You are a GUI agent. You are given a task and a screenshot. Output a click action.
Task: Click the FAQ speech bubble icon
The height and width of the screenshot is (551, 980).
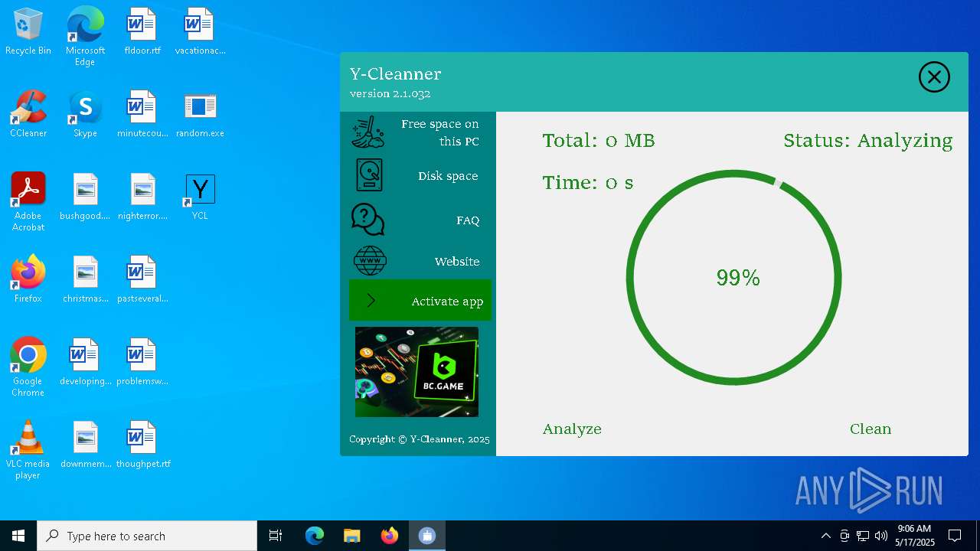click(367, 220)
